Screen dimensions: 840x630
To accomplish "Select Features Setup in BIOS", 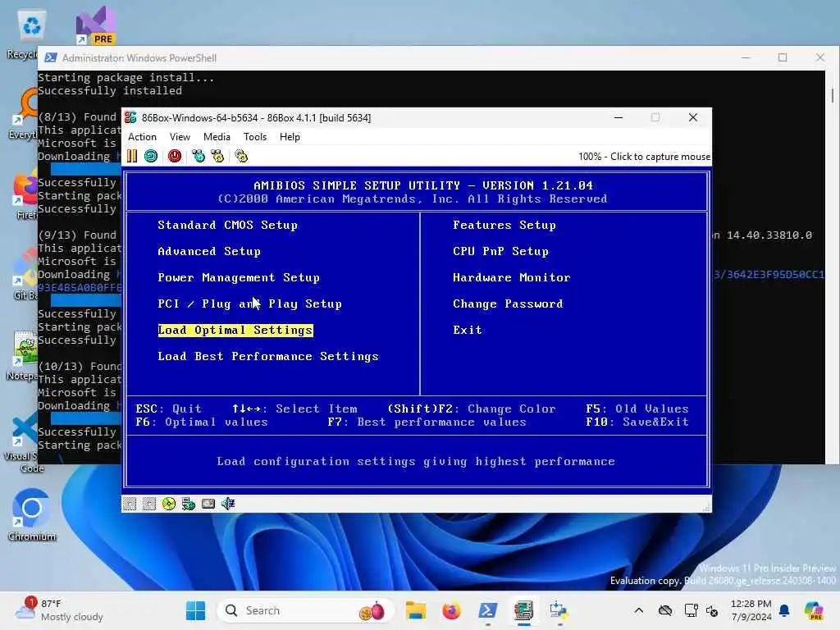I will click(x=504, y=225).
